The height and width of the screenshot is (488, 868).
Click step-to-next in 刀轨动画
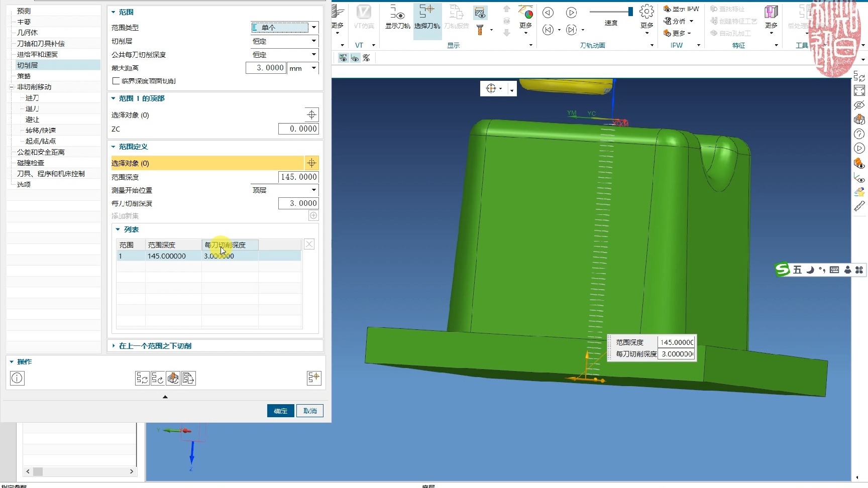pos(571,30)
